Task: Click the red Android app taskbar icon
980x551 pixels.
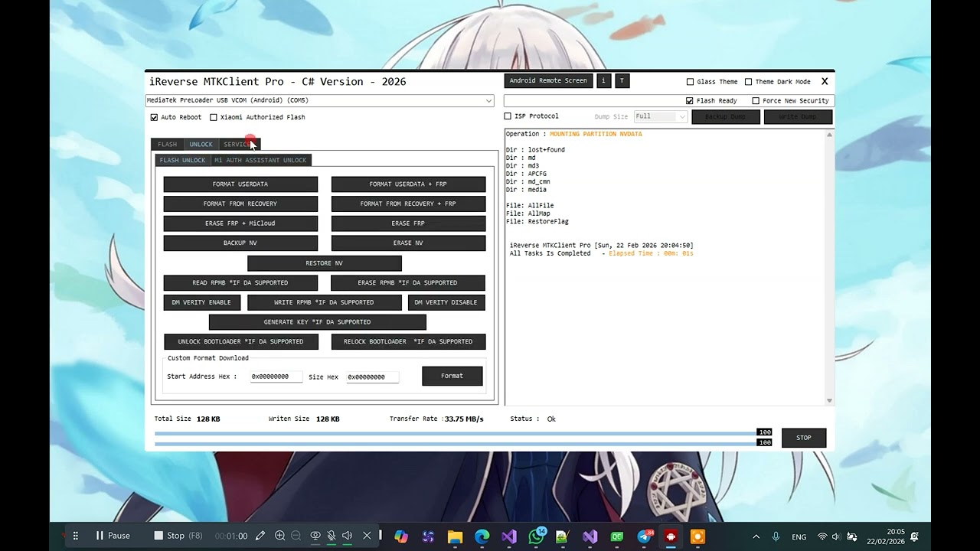Action: [671, 536]
